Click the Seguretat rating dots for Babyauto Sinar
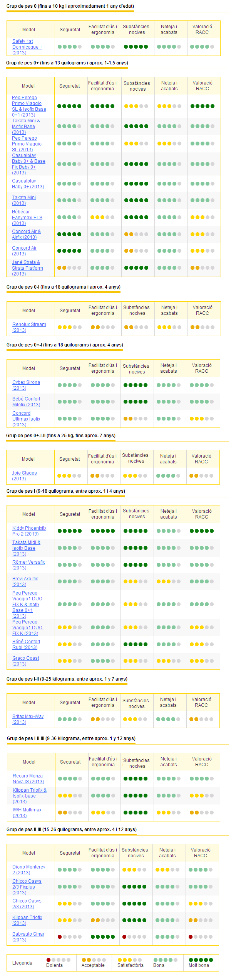Image resolution: width=231 pixels, height=980 pixels. [70, 937]
